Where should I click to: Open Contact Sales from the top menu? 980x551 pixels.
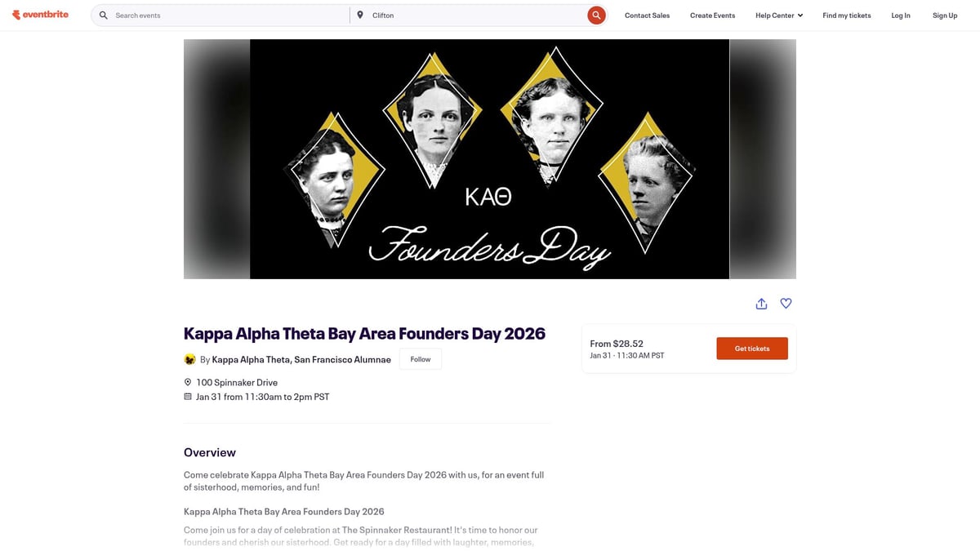point(647,15)
